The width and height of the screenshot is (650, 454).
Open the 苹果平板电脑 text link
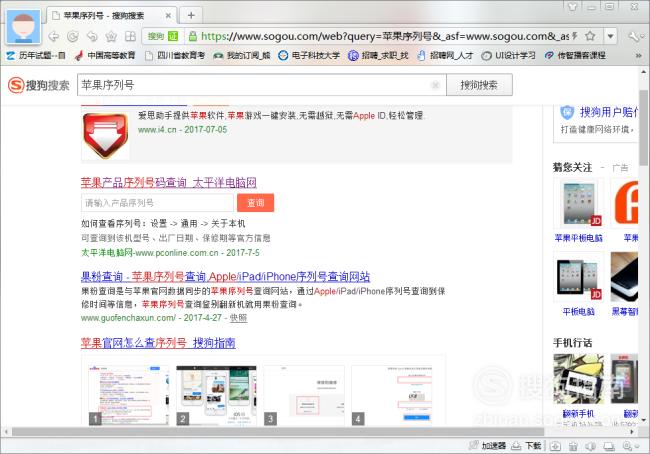click(x=579, y=238)
